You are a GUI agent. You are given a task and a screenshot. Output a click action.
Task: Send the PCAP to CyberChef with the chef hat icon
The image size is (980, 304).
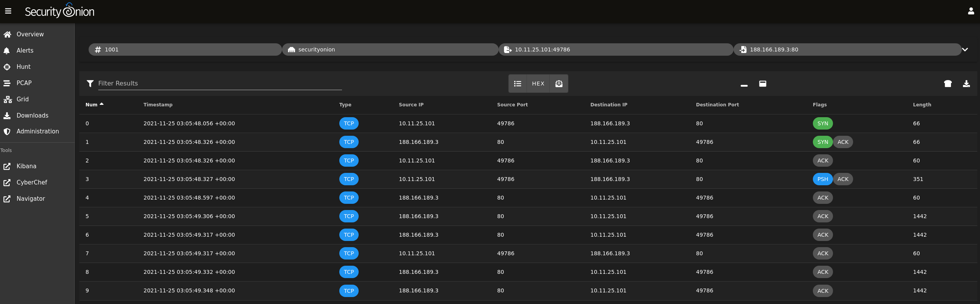pyautogui.click(x=948, y=84)
